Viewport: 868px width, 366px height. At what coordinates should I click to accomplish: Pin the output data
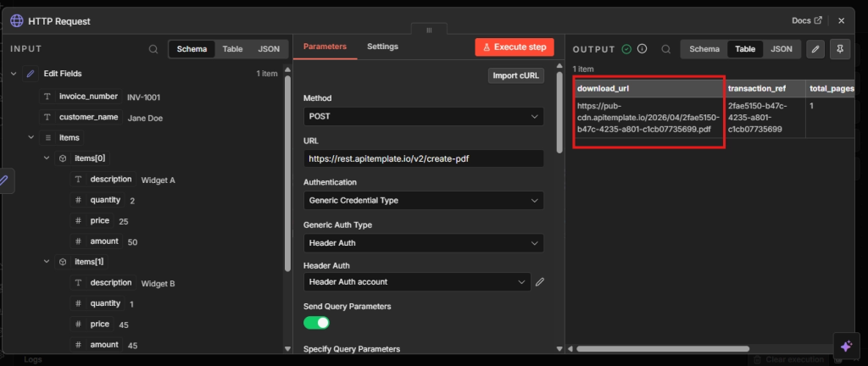[840, 49]
